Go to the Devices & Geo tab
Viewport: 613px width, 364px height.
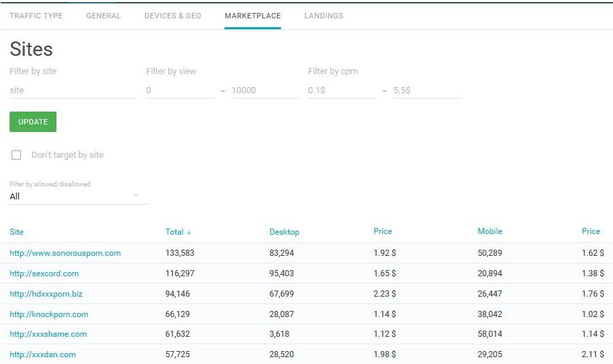[172, 16]
